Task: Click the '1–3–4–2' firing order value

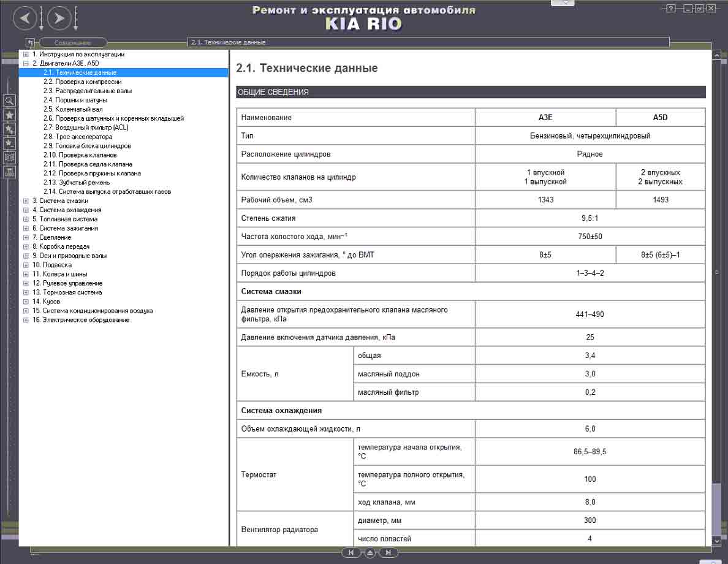Action: click(590, 273)
